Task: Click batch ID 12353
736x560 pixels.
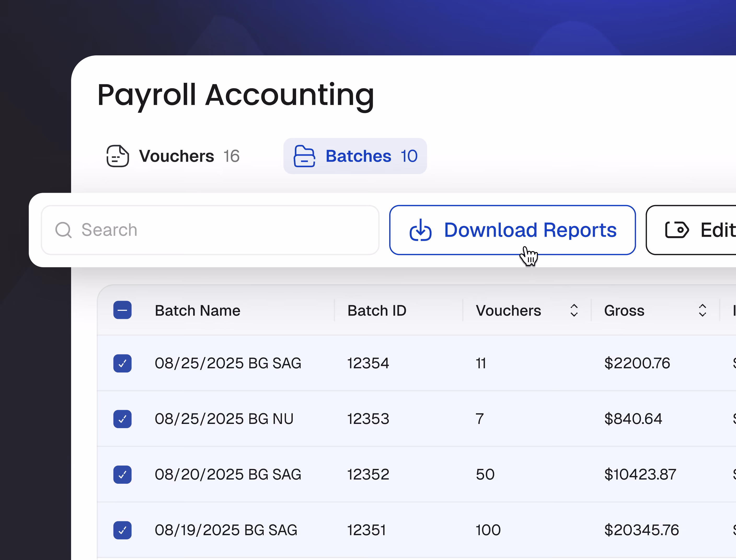Action: (368, 419)
